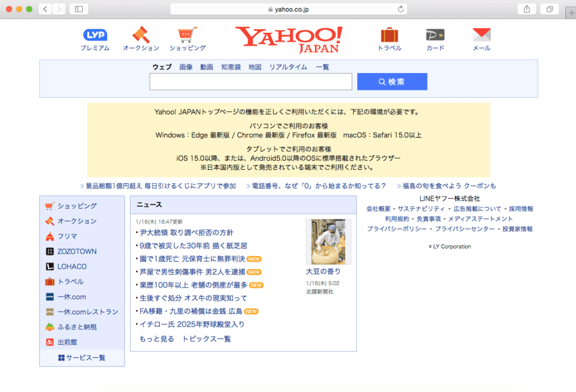The height and width of the screenshot is (392, 576).
Task: Open promo 景品総額1億円超え くじ link
Action: click(160, 186)
